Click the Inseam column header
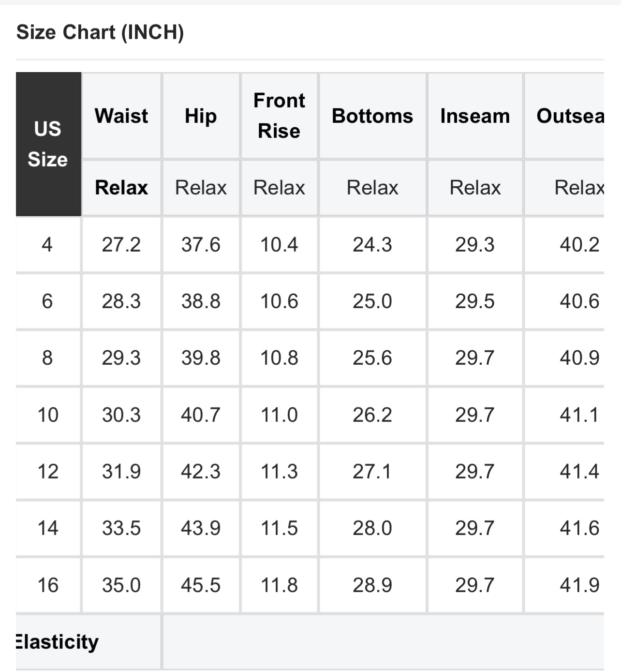Image resolution: width=621 pixels, height=672 pixels. (475, 116)
